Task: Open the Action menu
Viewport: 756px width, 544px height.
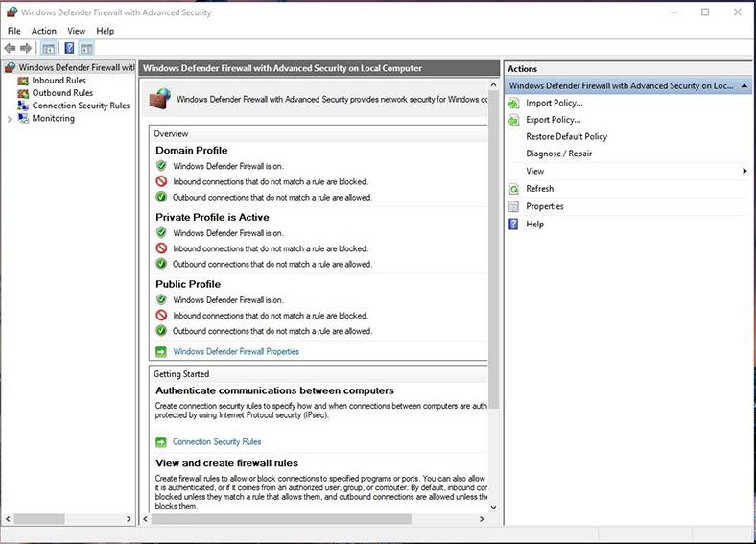Action: tap(44, 31)
